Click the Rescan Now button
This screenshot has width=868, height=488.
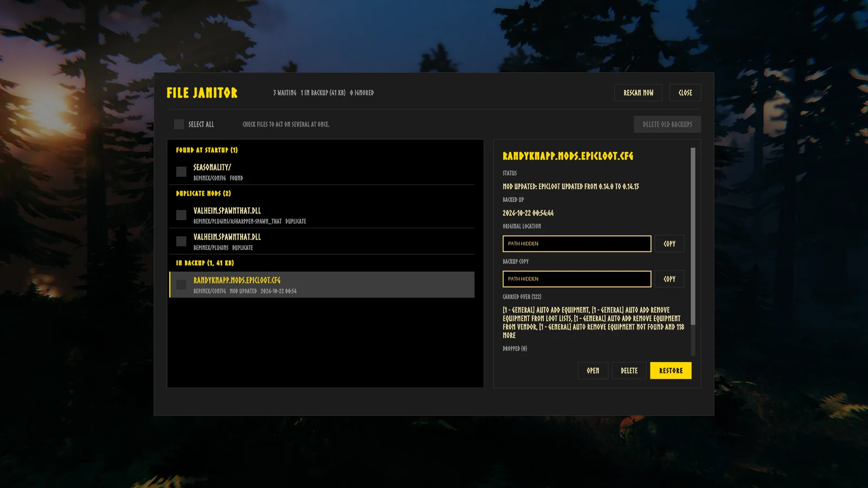[x=639, y=93]
